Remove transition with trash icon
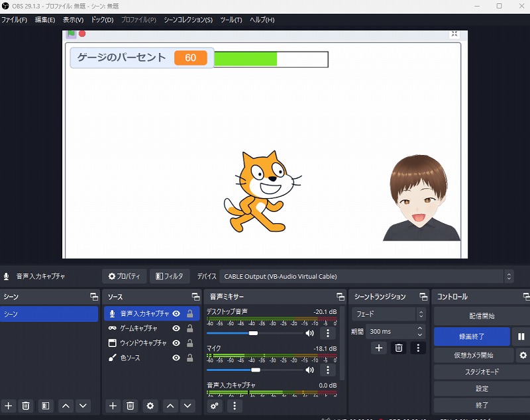The image size is (530, 420). click(x=399, y=348)
